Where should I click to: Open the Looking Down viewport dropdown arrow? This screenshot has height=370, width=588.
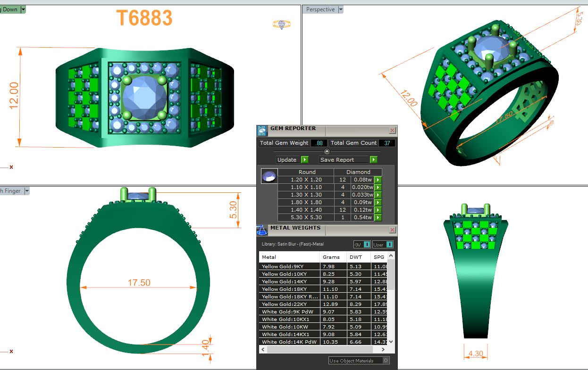23,9
